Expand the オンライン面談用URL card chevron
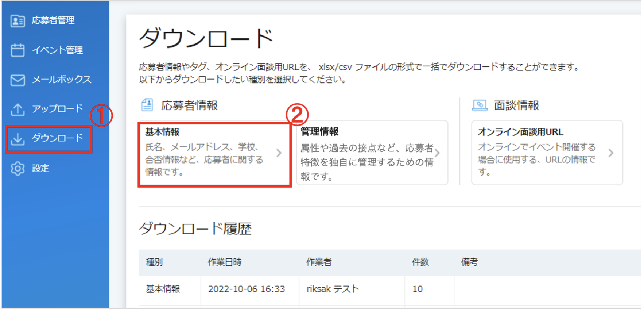 pos(611,153)
